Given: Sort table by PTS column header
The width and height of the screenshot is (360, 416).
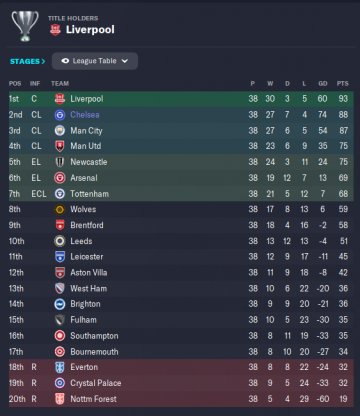Looking at the screenshot, I should [x=343, y=84].
